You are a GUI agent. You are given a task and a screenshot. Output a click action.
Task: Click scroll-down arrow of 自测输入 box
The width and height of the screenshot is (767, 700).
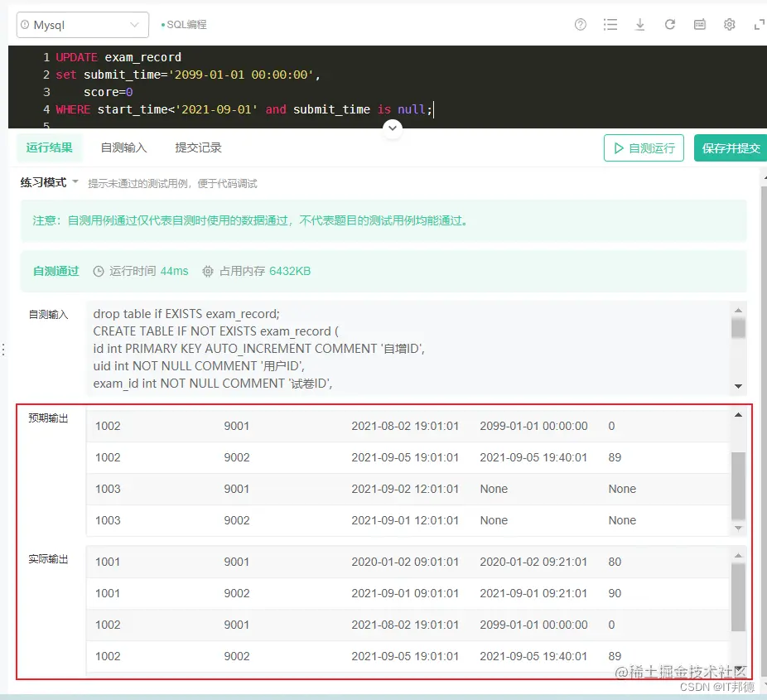[x=738, y=386]
